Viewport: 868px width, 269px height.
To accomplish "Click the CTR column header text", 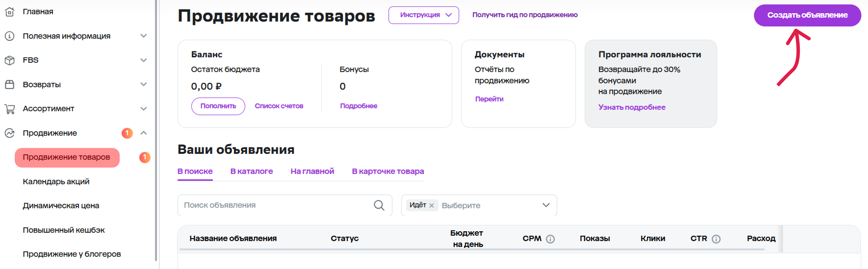I will tap(699, 239).
